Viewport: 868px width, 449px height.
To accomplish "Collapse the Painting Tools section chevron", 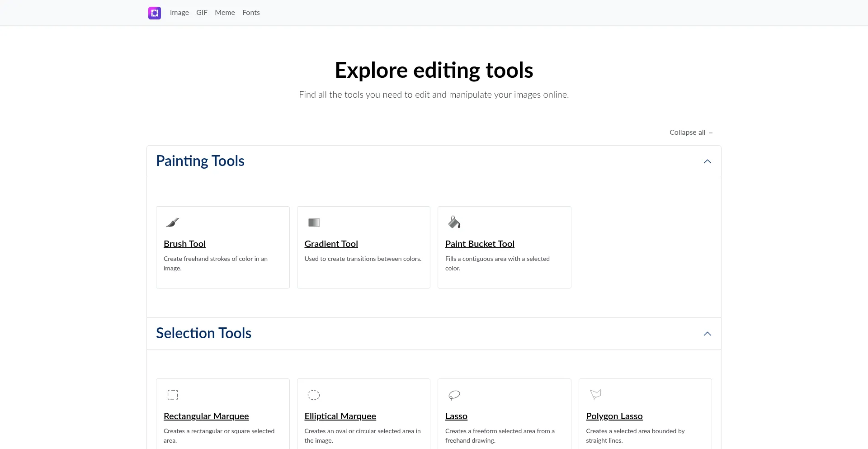I will click(707, 161).
